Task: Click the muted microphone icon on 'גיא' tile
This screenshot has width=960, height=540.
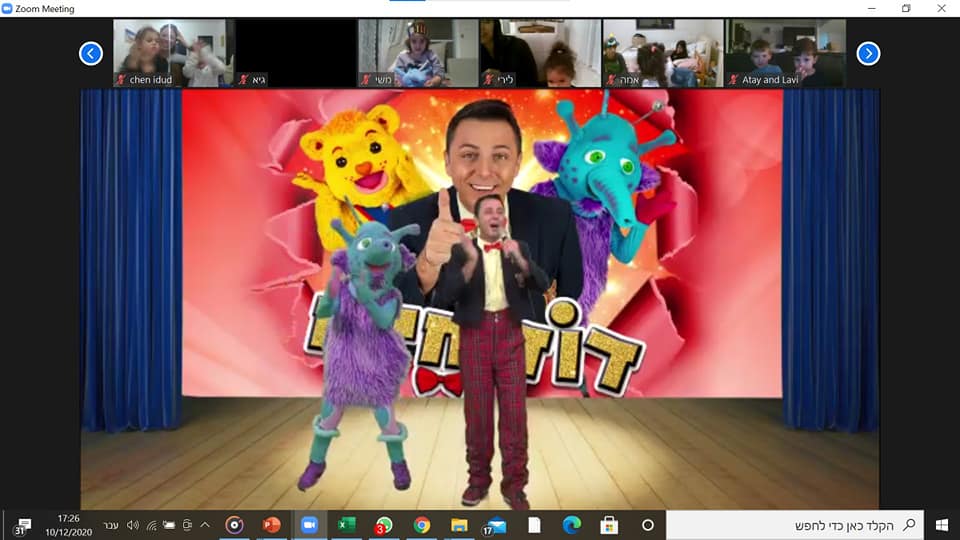Action: pyautogui.click(x=244, y=80)
